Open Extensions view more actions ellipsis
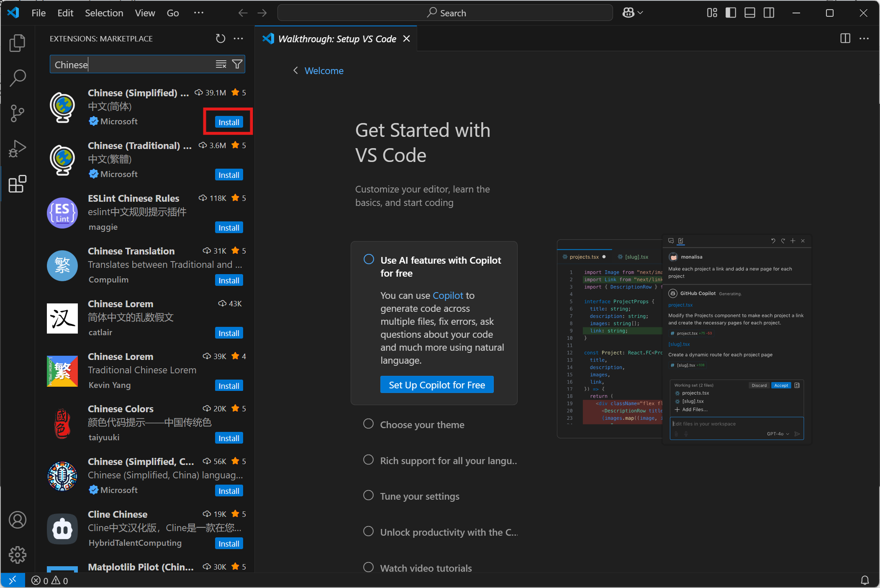The width and height of the screenshot is (880, 588). (239, 39)
